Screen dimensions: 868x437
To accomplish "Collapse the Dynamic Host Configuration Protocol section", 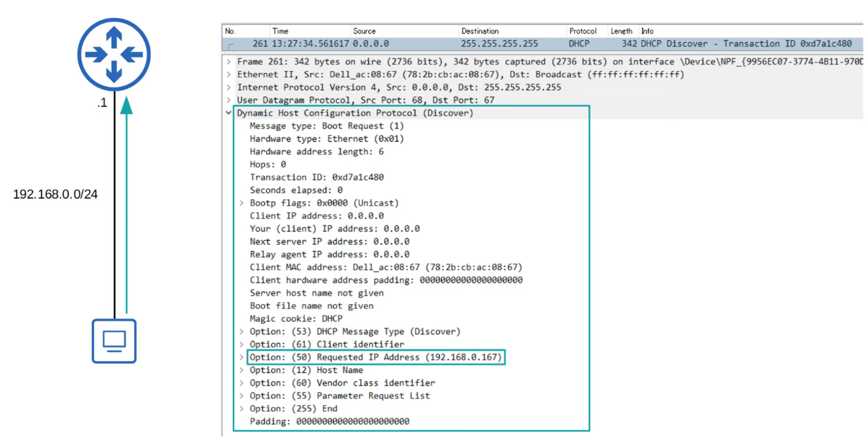I will [229, 113].
